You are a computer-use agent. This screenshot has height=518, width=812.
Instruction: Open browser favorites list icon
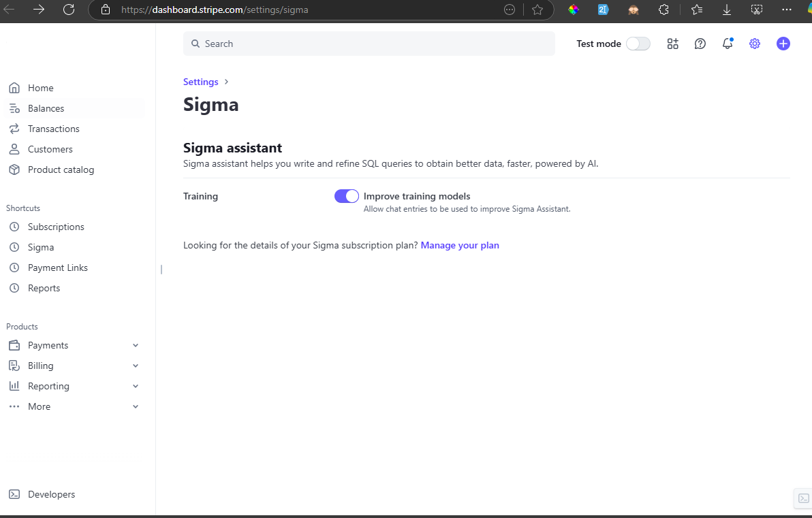pyautogui.click(x=696, y=10)
